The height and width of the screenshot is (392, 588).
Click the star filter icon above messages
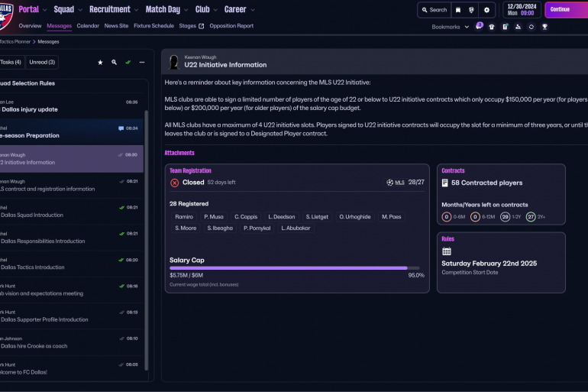[100, 62]
